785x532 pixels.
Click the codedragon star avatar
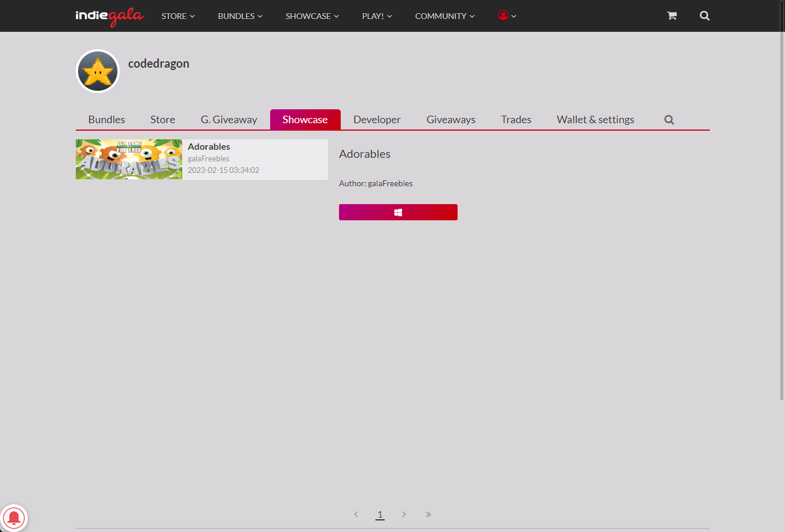click(98, 71)
